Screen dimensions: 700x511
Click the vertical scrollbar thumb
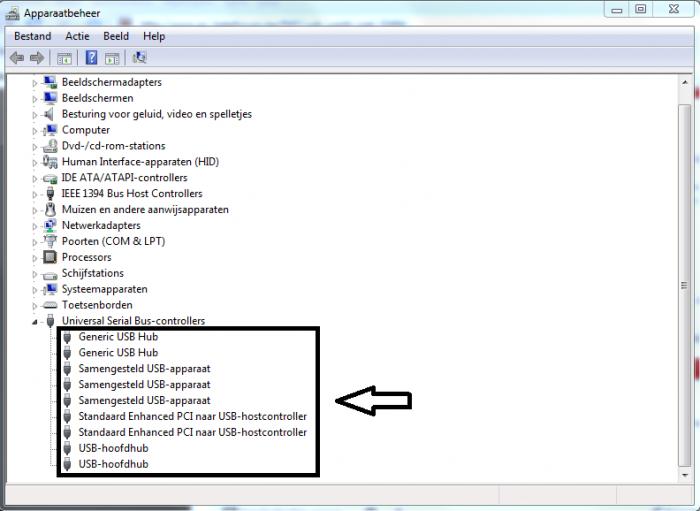click(684, 286)
